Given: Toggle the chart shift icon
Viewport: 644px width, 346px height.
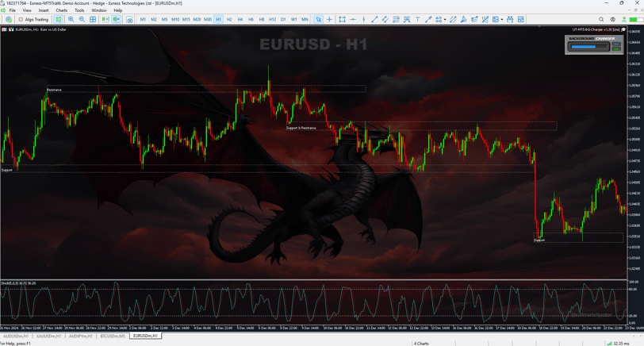Looking at the screenshot, I should (117, 19).
